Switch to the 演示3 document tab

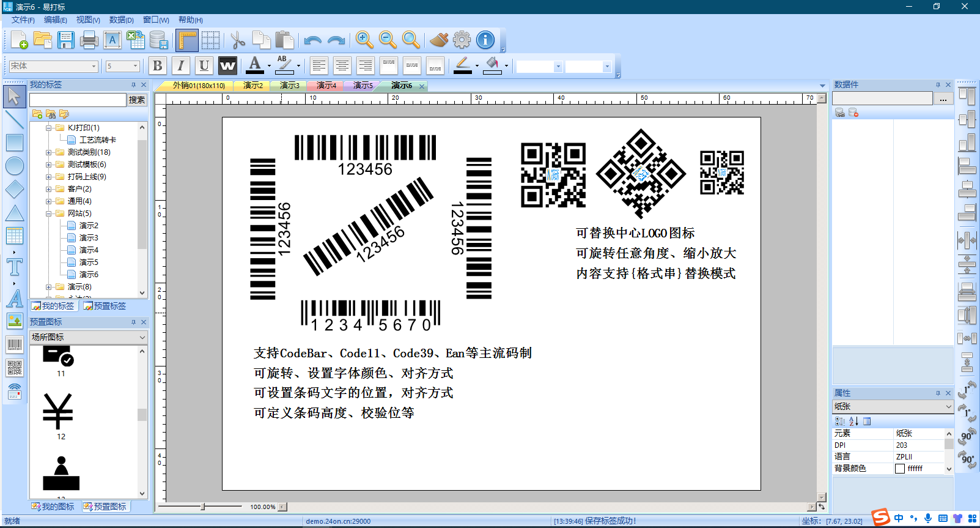coord(290,86)
